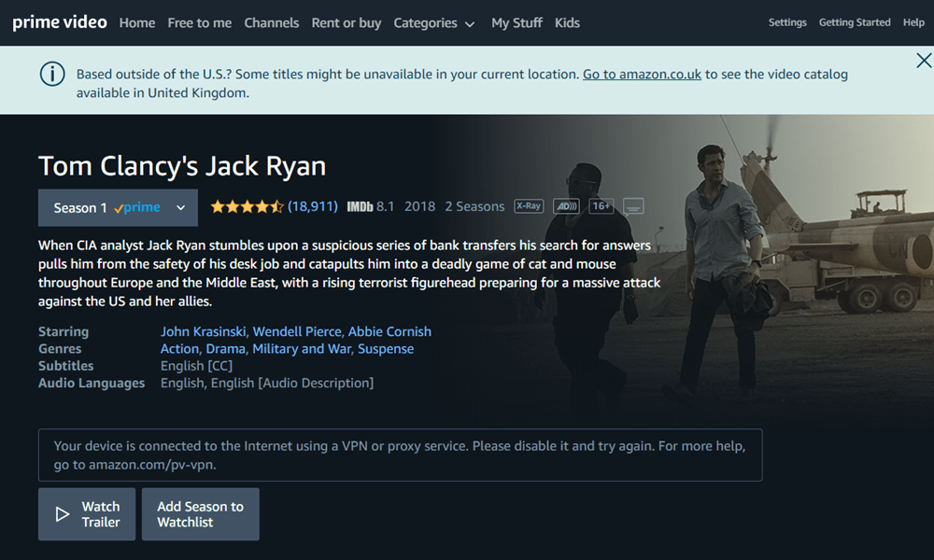Click the Genres label

60,349
